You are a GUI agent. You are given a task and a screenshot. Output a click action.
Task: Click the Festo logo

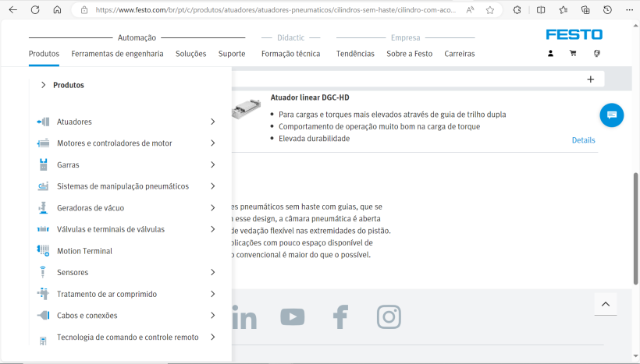[x=574, y=34]
